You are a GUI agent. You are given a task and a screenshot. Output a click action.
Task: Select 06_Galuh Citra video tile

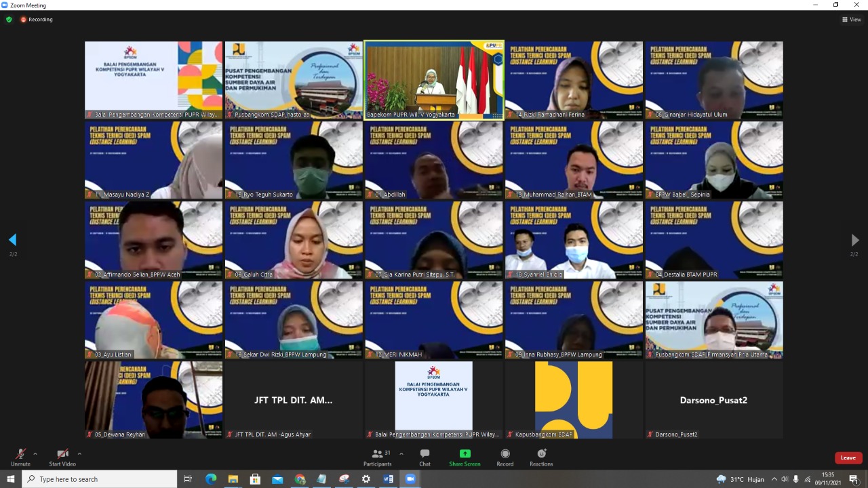[x=294, y=240]
